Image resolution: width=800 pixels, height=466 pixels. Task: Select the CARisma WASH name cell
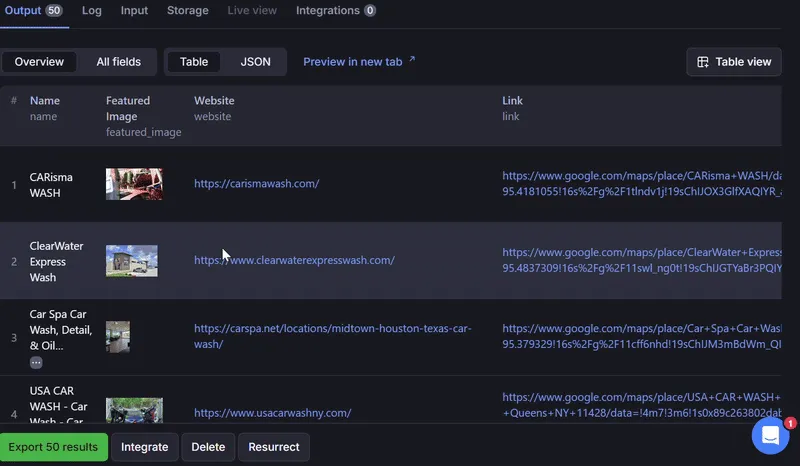pyautogui.click(x=51, y=185)
